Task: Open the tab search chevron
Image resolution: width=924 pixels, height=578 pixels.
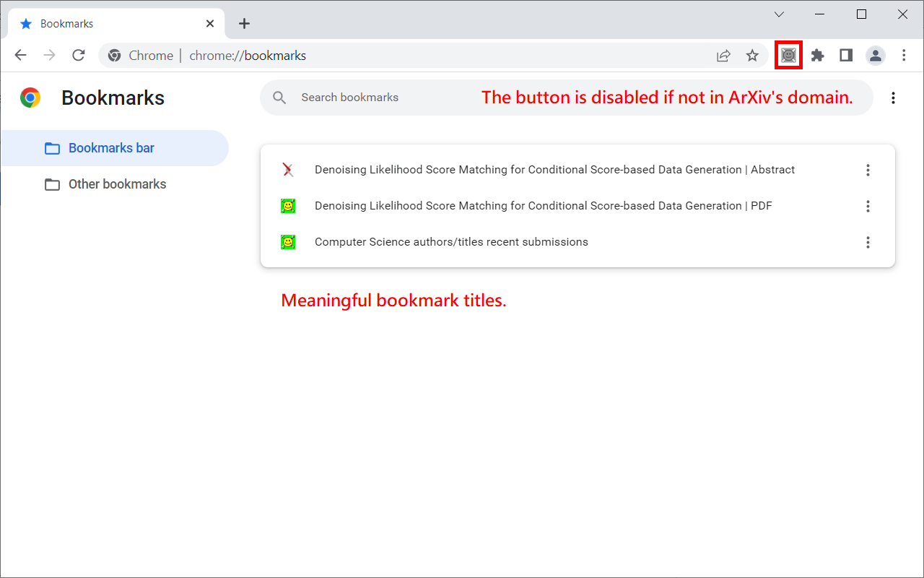Action: (x=779, y=14)
